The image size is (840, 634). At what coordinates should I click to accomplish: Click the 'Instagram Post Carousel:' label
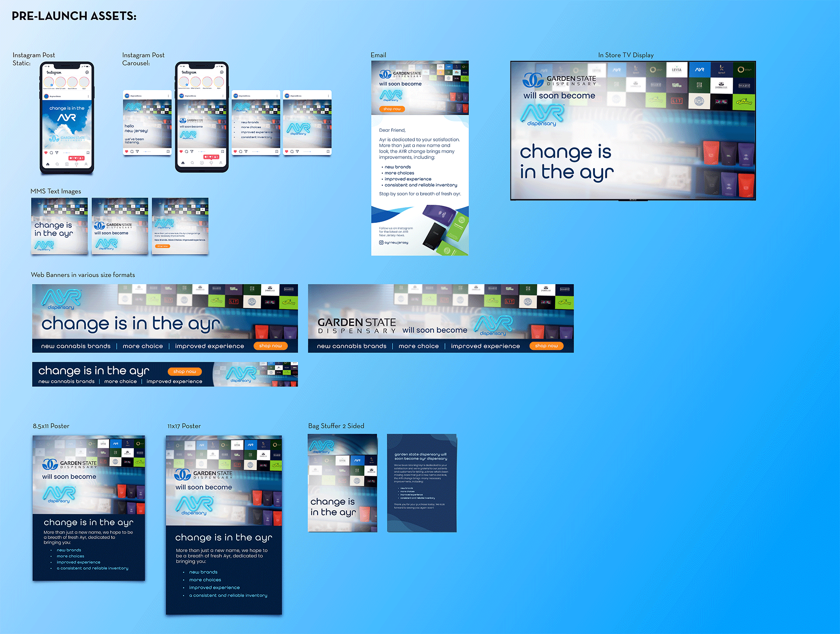(143, 59)
